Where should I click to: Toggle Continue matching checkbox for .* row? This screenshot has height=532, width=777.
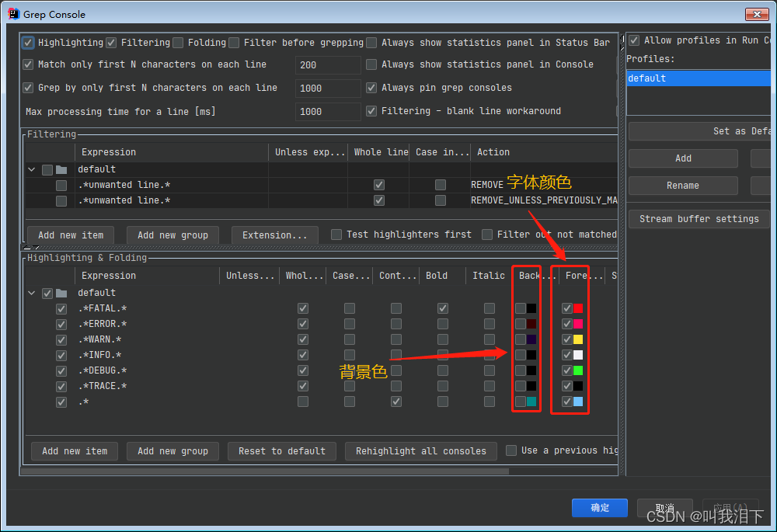point(396,402)
